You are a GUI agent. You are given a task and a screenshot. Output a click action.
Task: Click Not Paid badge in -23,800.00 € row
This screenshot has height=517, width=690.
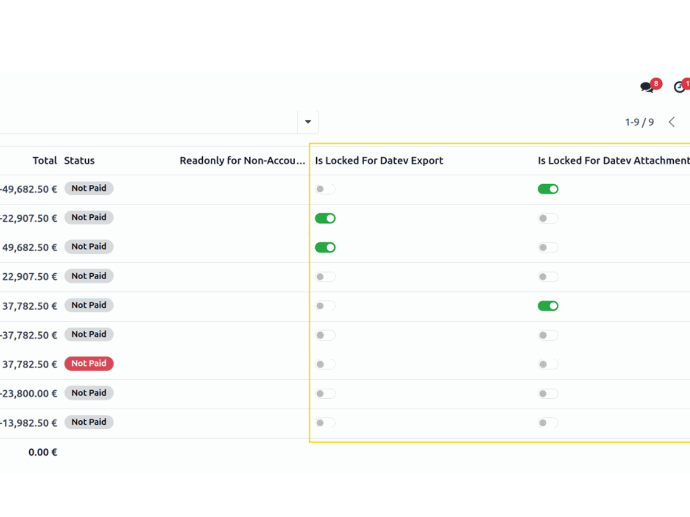tap(89, 393)
